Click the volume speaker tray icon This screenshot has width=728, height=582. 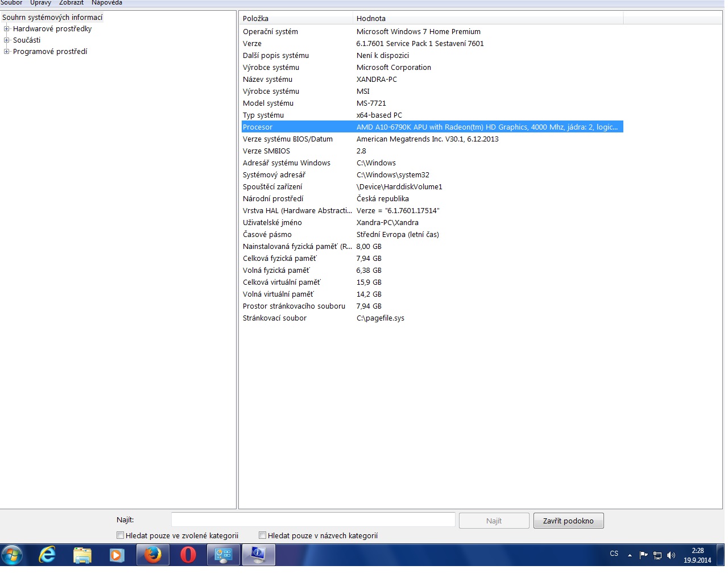(671, 555)
